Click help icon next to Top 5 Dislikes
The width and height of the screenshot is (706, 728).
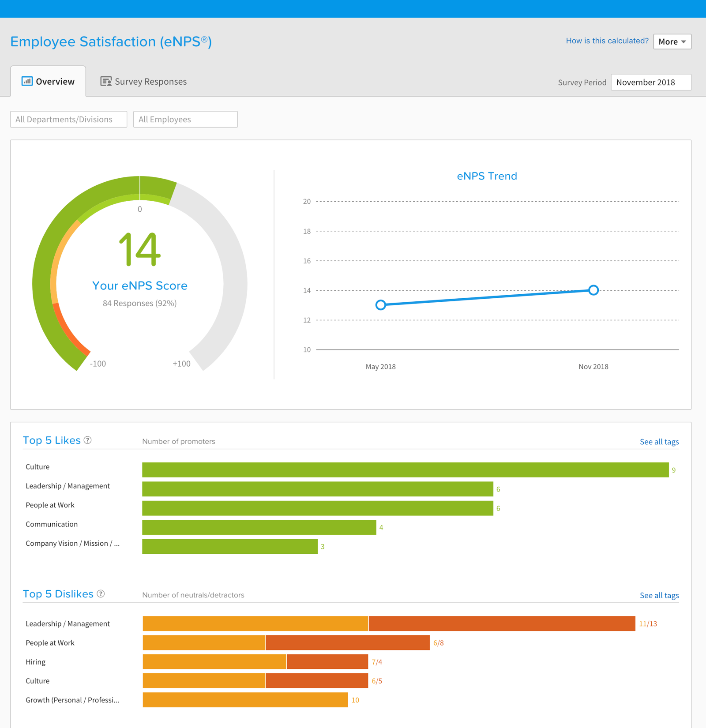click(101, 593)
